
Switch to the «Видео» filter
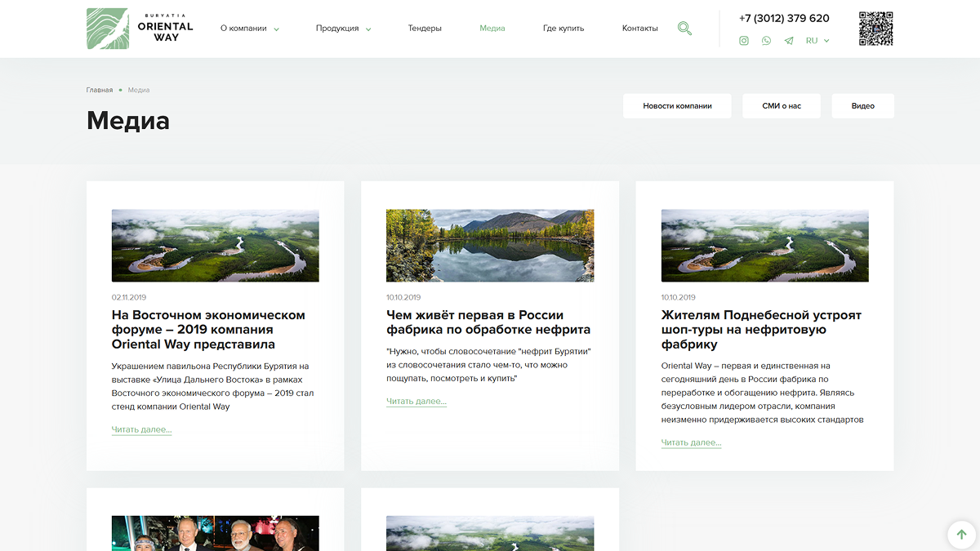[x=862, y=106]
